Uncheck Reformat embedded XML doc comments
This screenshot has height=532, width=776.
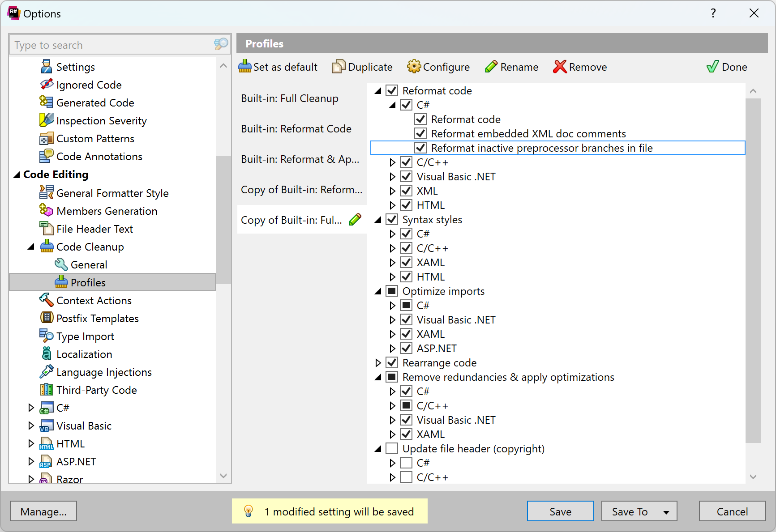pos(420,134)
